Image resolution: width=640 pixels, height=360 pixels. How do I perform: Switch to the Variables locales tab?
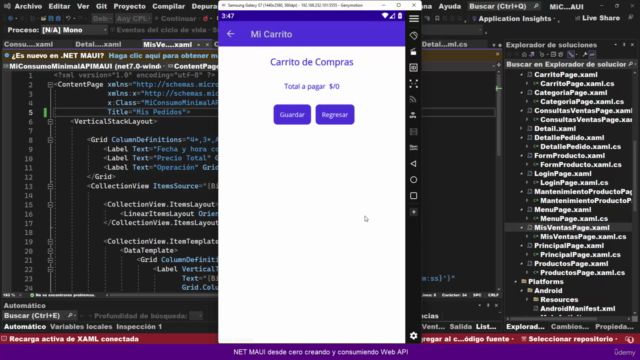coord(81,327)
